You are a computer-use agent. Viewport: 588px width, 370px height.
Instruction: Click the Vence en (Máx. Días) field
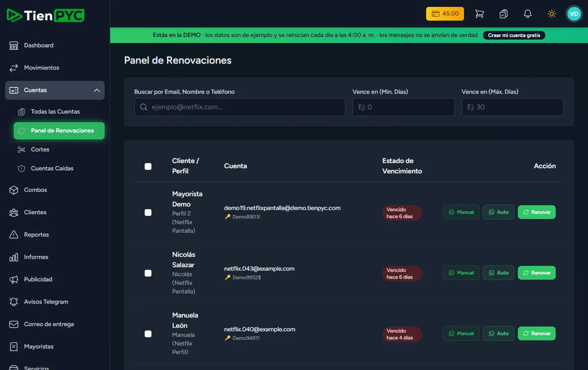click(513, 107)
